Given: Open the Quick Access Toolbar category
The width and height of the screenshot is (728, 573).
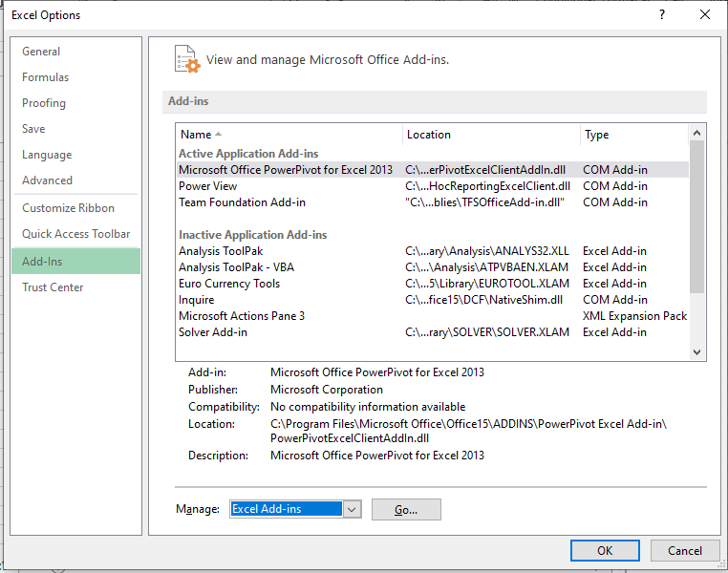Looking at the screenshot, I should (76, 234).
